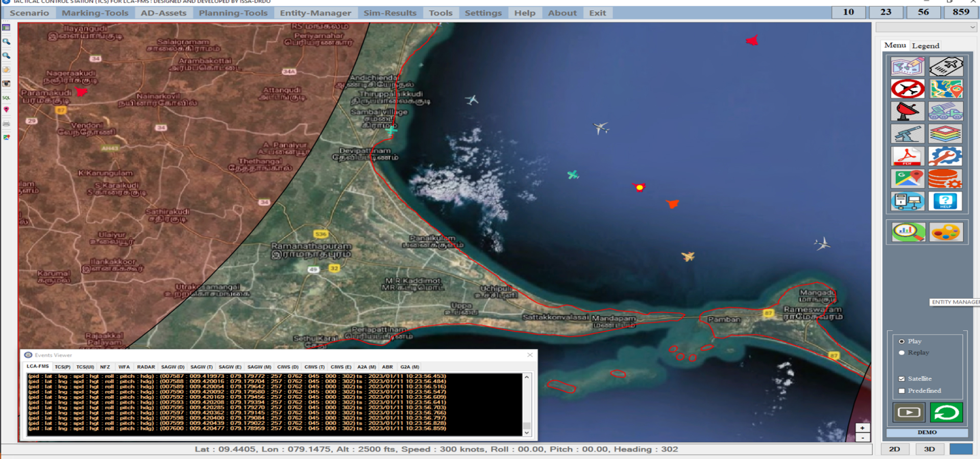This screenshot has width=980, height=459.
Task: Click the form list icon in left toolbar
Action: (x=6, y=28)
